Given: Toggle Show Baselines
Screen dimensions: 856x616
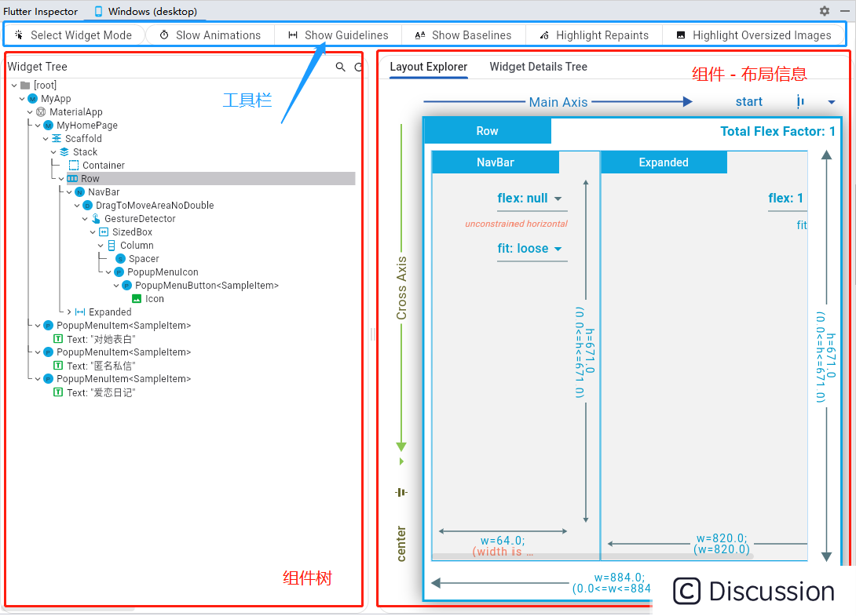Looking at the screenshot, I should (x=463, y=35).
